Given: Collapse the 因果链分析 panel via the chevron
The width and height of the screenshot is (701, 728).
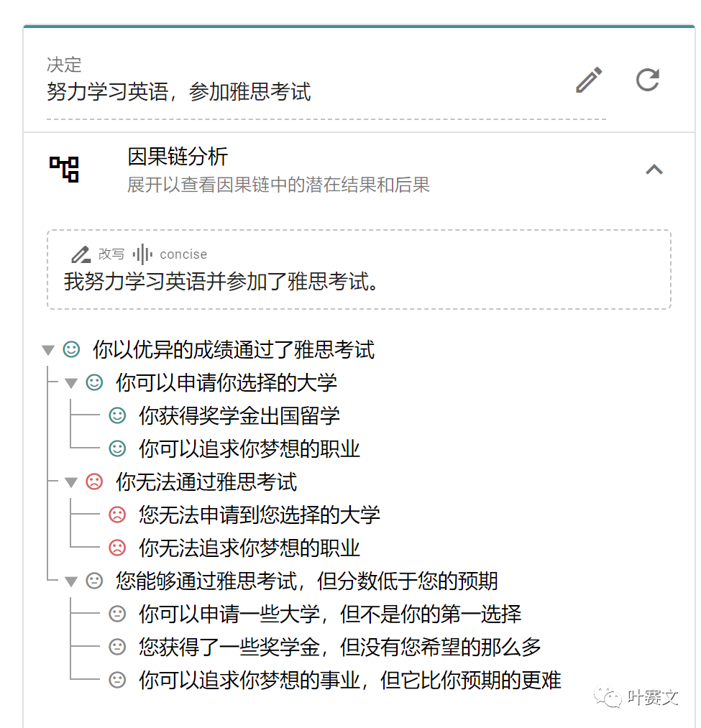Looking at the screenshot, I should [654, 170].
